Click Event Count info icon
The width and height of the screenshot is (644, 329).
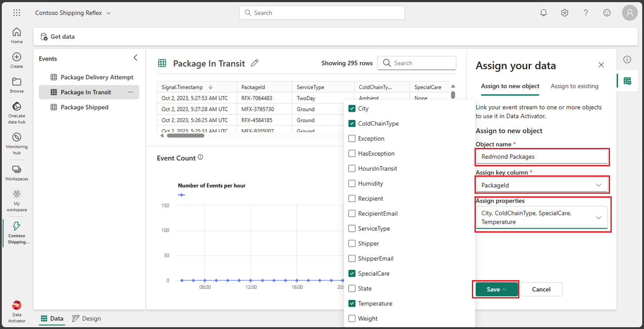tap(200, 157)
